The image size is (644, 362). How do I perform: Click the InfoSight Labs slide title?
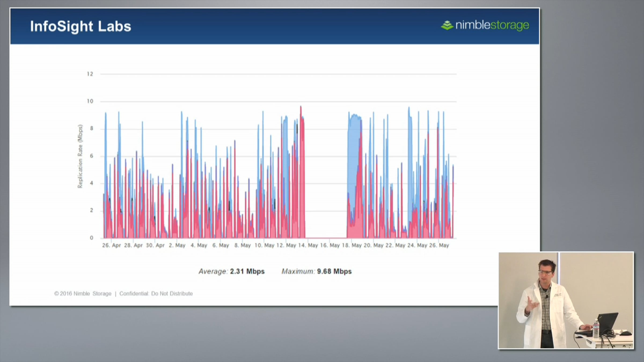point(80,26)
